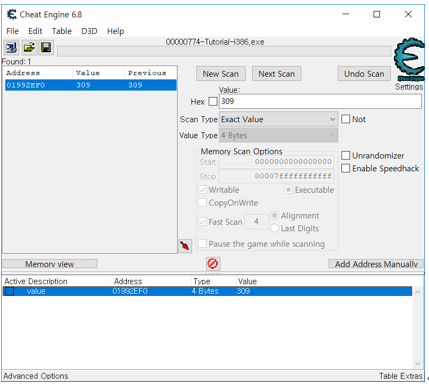Click the 'value' description in address table
Image resolution: width=429 pixels, height=386 pixels.
[x=36, y=291]
